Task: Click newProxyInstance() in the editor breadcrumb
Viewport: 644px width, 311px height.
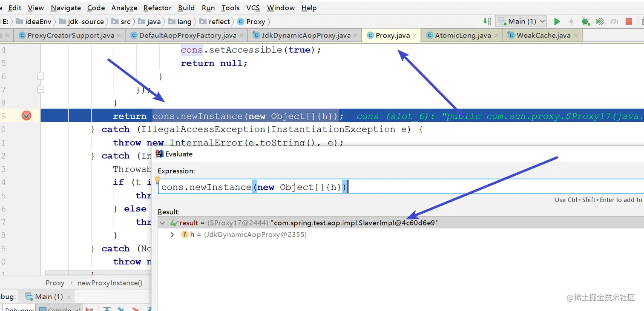Action: pos(110,283)
